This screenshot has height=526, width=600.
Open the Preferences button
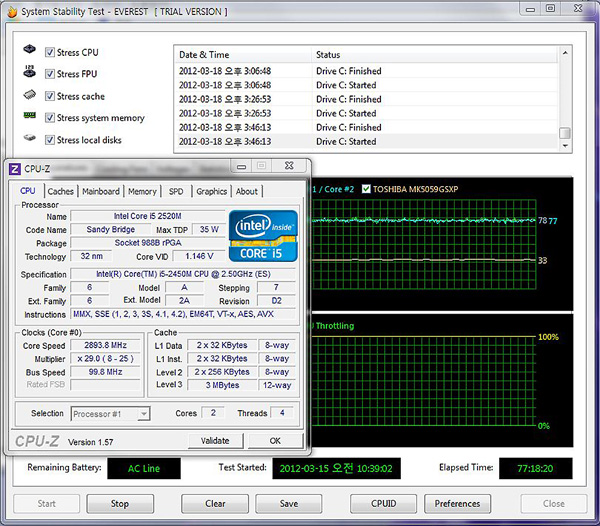click(x=457, y=504)
